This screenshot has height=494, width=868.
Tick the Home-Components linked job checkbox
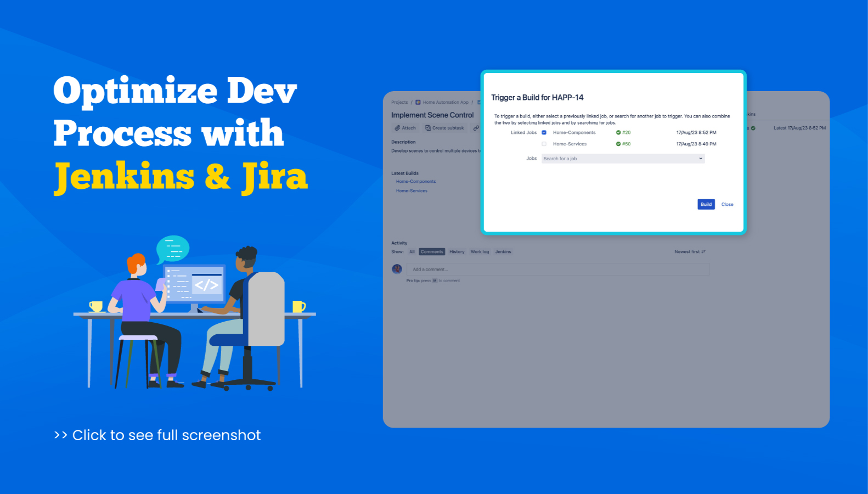(x=544, y=132)
